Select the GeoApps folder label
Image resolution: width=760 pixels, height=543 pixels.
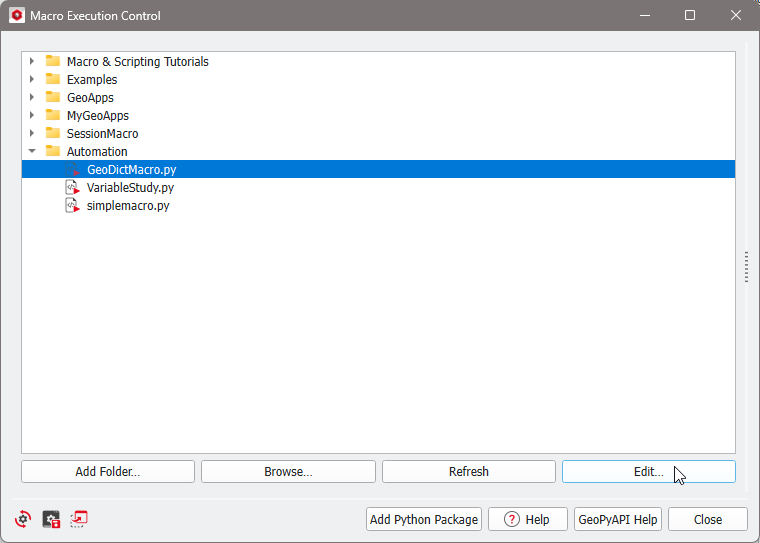(90, 97)
